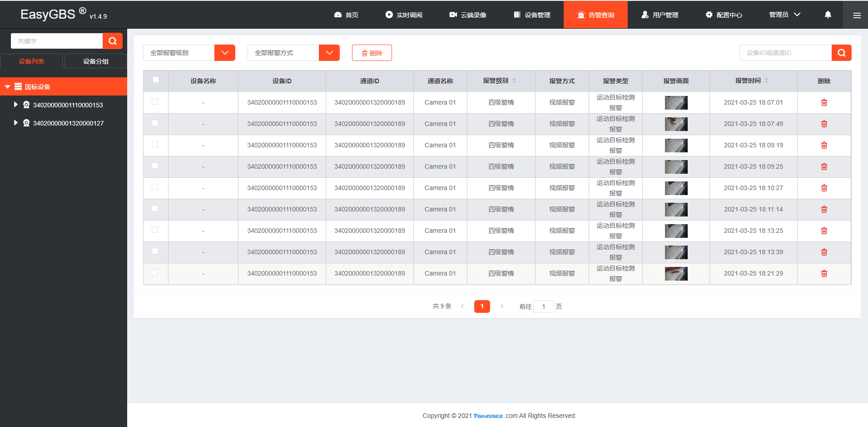Viewport: 868px width, 427px height.
Task: Open 设备管理 in the top navigation
Action: click(532, 15)
